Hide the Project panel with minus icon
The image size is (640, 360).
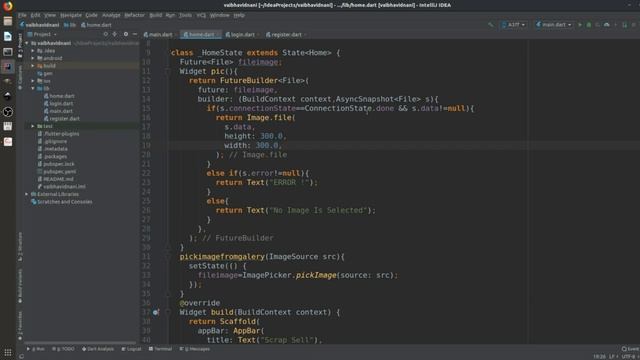135,34
